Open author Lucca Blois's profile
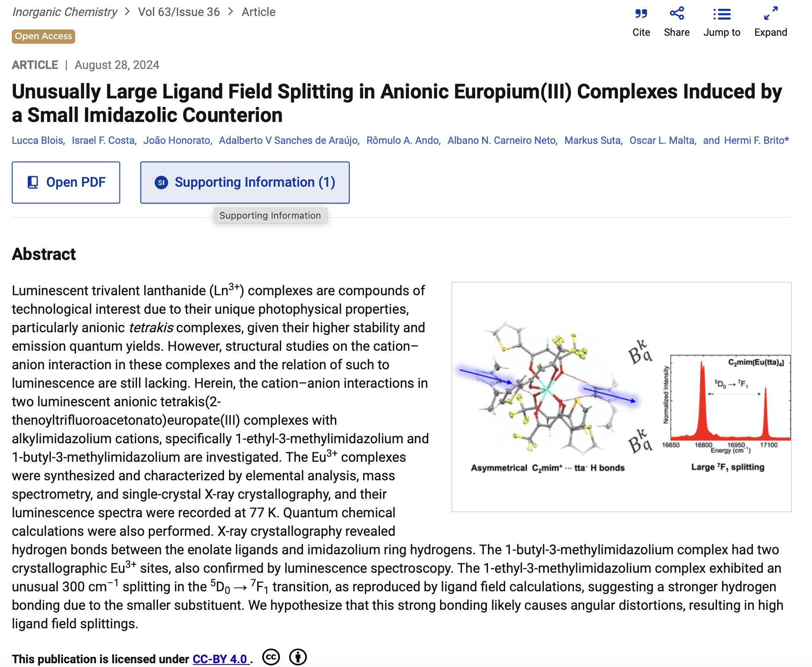Image resolution: width=812 pixels, height=667 pixels. pos(38,140)
